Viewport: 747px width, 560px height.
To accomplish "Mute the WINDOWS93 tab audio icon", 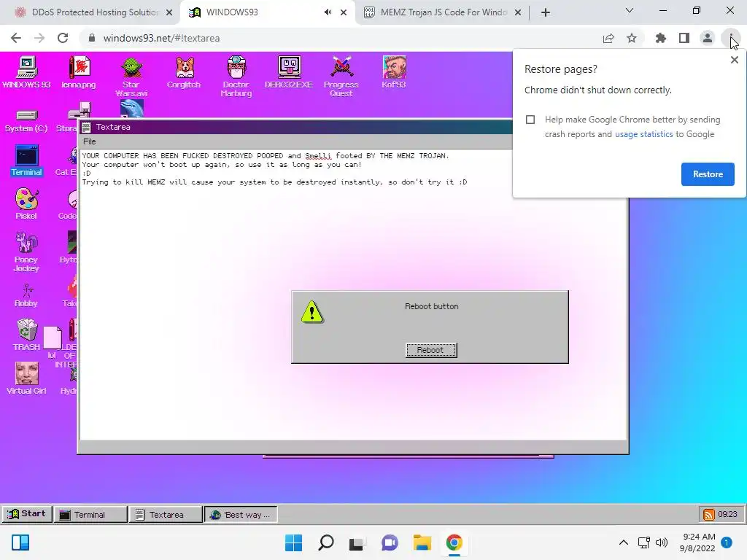I will click(x=328, y=12).
